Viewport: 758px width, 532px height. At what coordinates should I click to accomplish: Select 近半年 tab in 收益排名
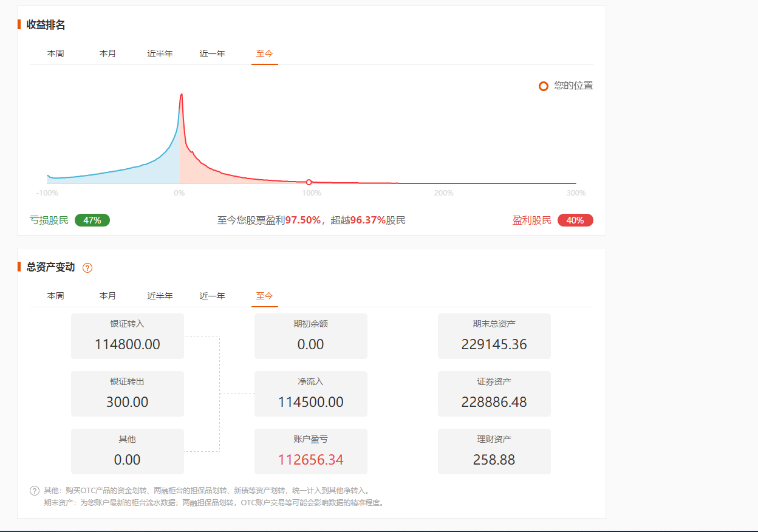[160, 53]
